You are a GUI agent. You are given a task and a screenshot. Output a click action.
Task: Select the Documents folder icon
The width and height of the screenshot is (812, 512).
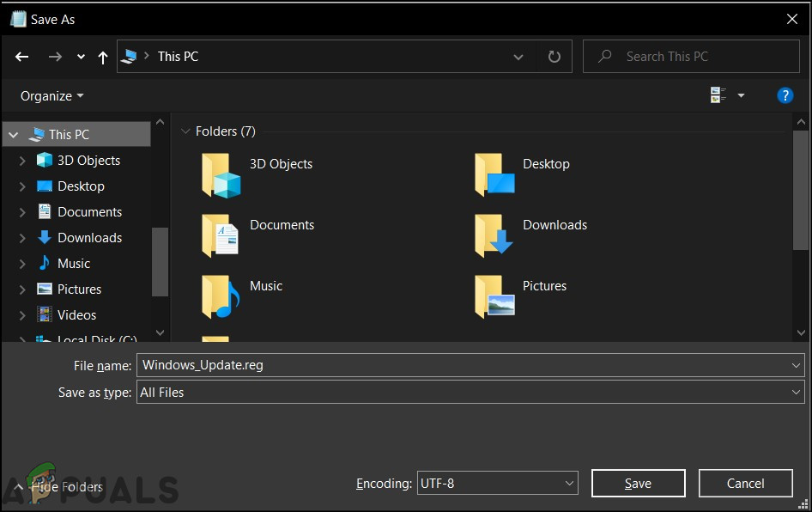pyautogui.click(x=220, y=236)
